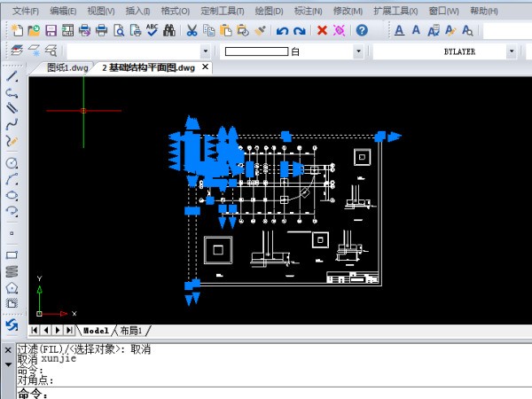Click the last-tab navigation arrow button
Screen dimensions: 532x399
tap(69, 330)
